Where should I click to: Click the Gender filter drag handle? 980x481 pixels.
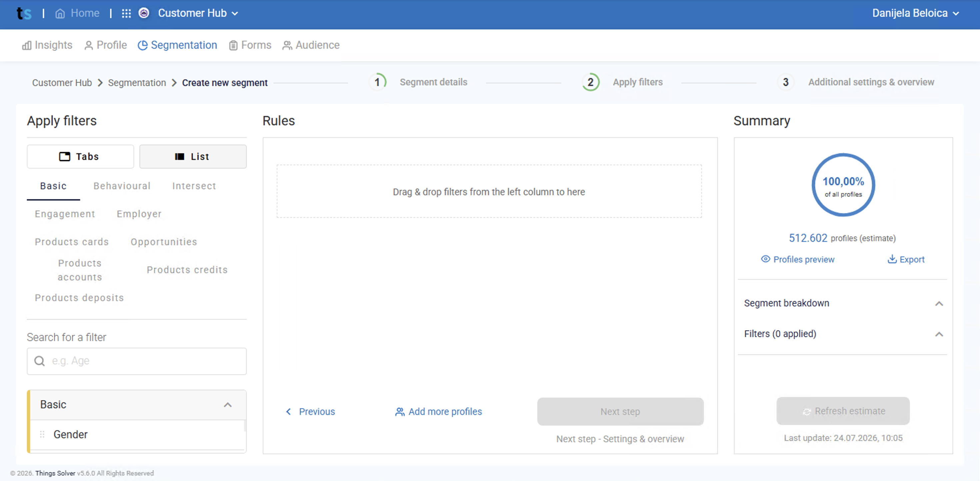click(42, 435)
